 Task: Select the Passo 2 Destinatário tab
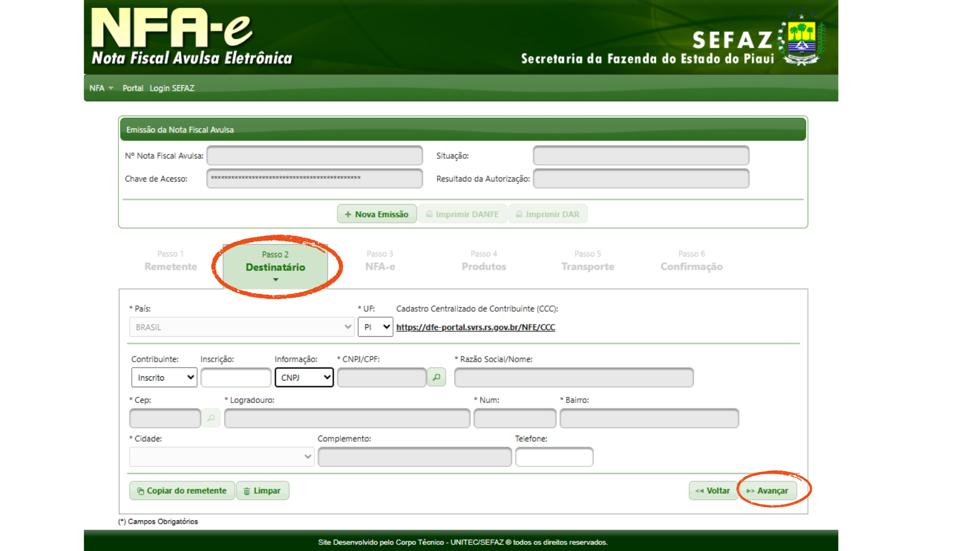[x=275, y=262]
